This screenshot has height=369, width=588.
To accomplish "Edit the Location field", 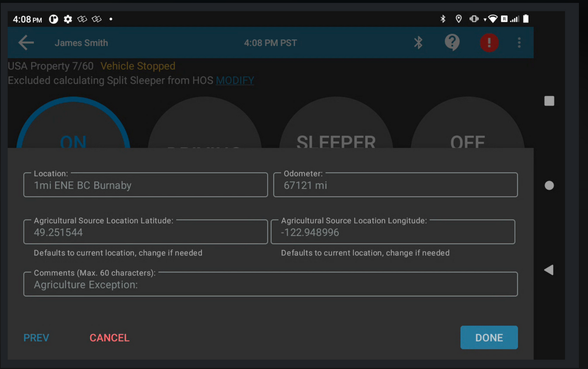I will [x=146, y=185].
